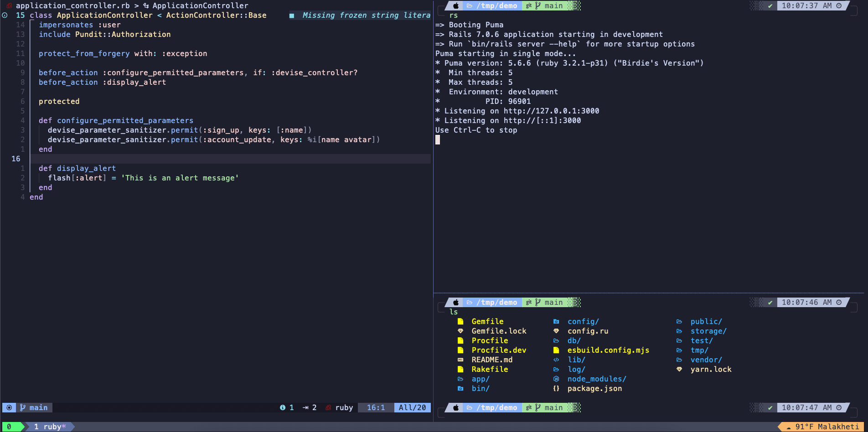Image resolution: width=868 pixels, height=432 pixels.
Task: Click the Ruby icon in the Neovim statusline
Action: pos(328,407)
